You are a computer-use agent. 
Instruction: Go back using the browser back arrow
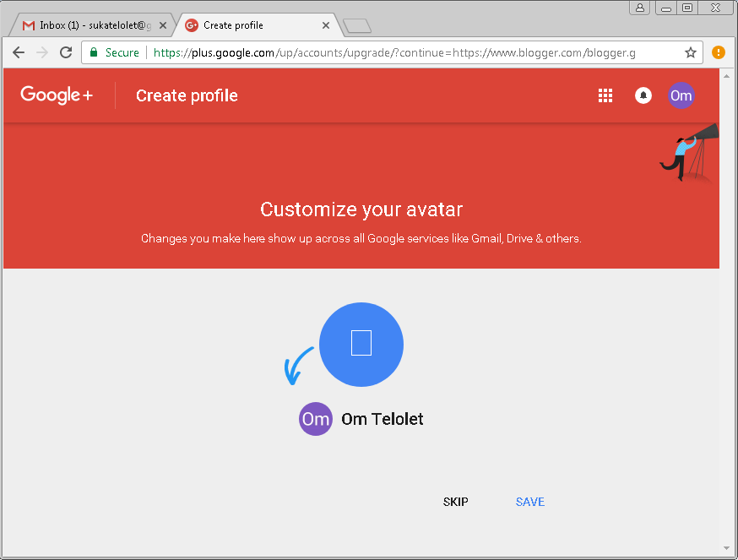click(19, 52)
